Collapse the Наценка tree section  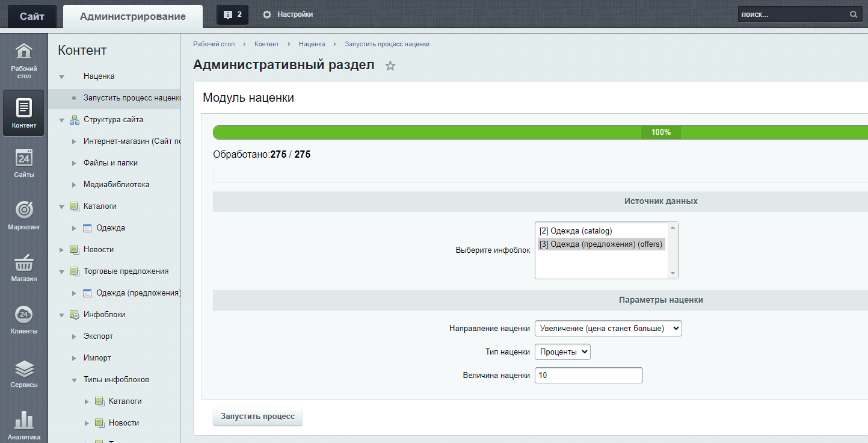click(61, 77)
